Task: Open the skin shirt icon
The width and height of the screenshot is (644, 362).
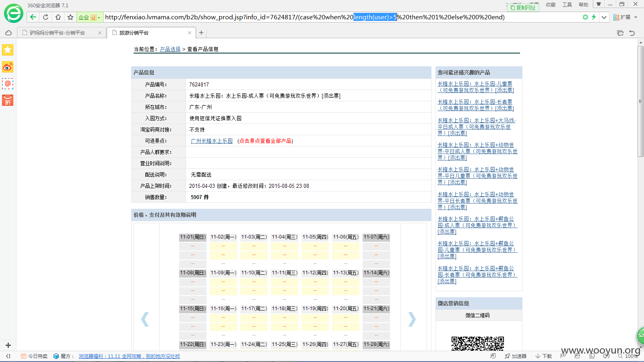Action: tap(599, 4)
